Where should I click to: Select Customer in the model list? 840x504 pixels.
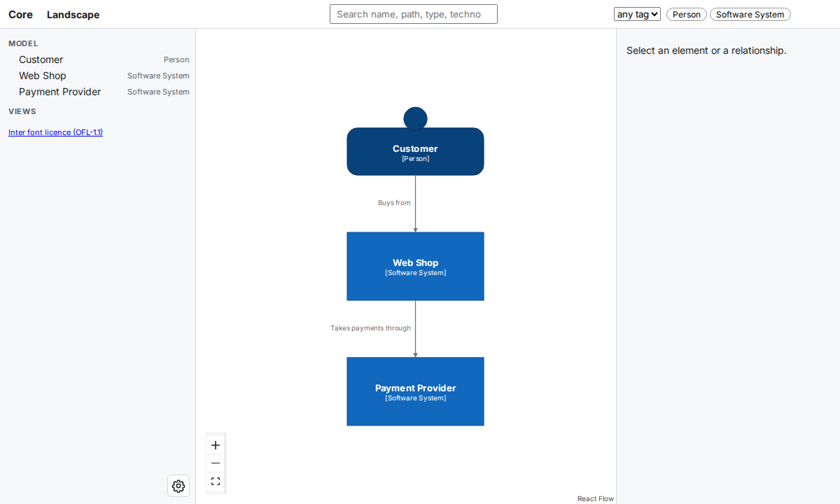click(98, 59)
